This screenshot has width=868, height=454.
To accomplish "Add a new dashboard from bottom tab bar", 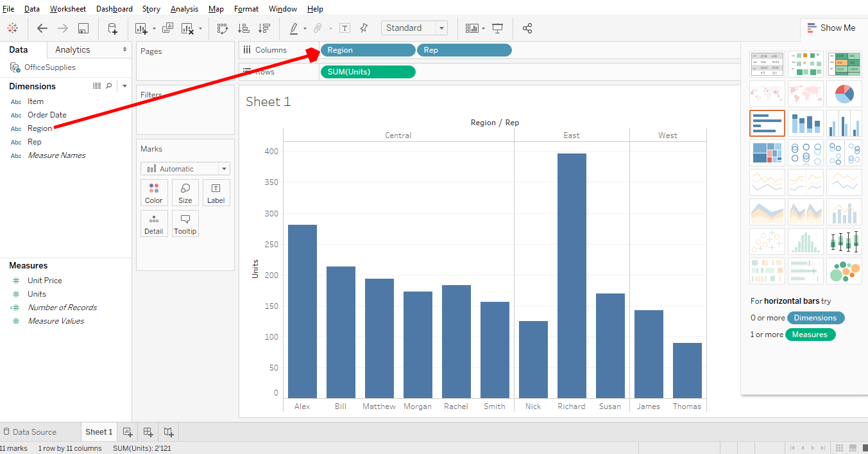I will click(x=148, y=432).
